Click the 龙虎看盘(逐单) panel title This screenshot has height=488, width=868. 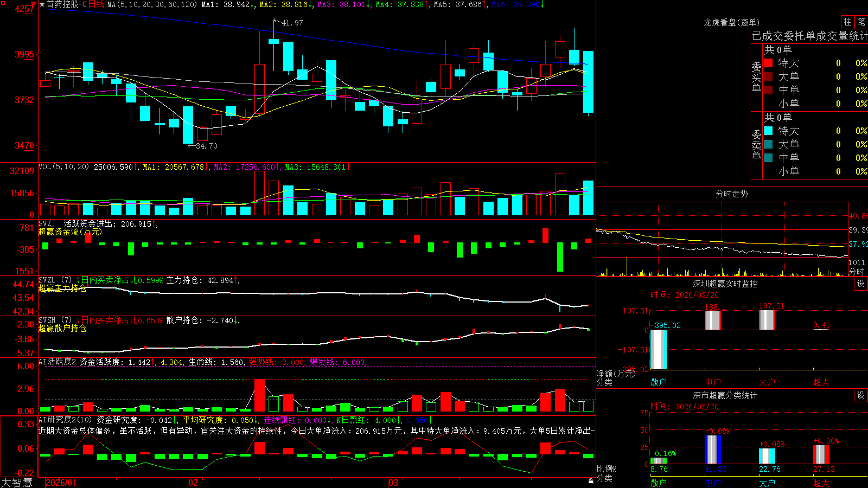click(x=731, y=22)
